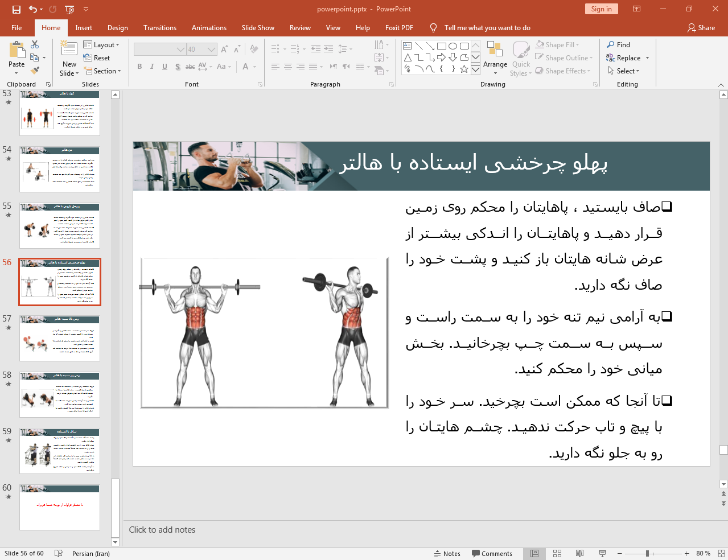This screenshot has height=560, width=728.
Task: Select slide 54 thumbnail
Action: pyautogui.click(x=60, y=170)
